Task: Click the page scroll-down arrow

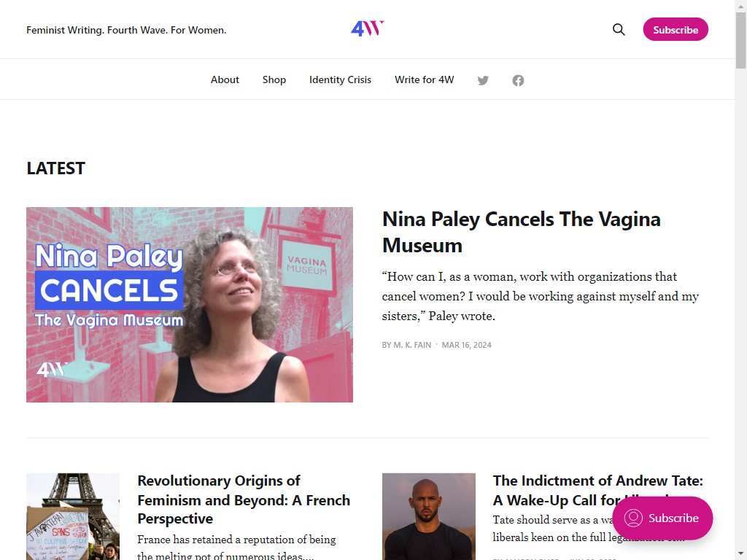Action: [740, 553]
